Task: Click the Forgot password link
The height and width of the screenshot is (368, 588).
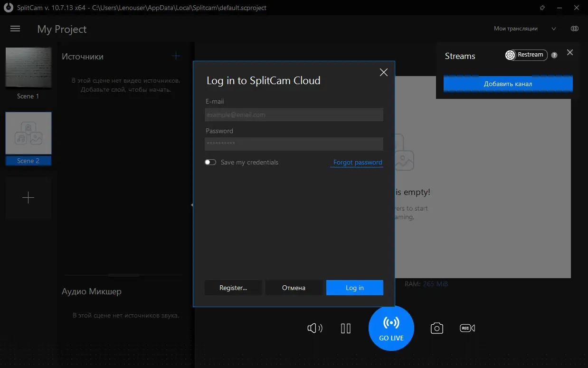Action: coord(358,162)
